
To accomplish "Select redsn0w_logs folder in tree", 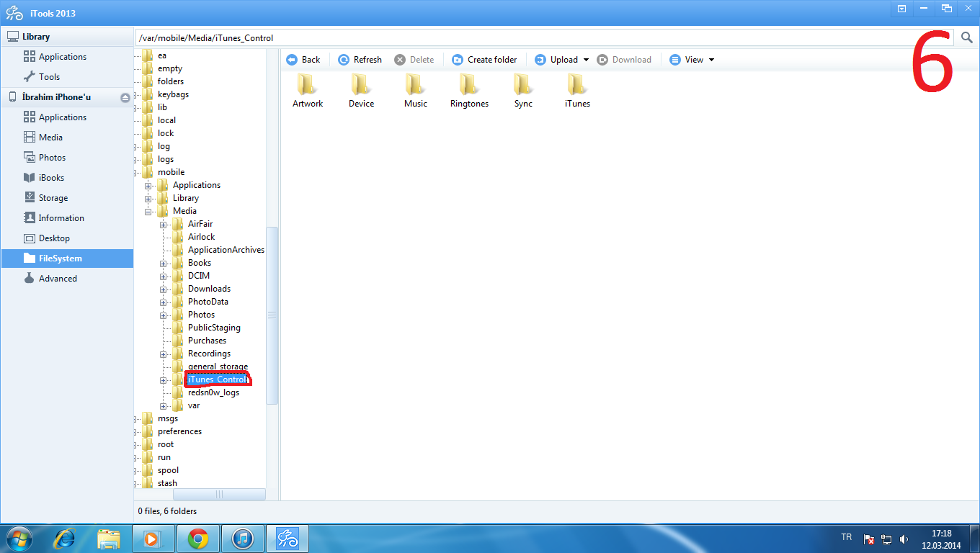I will tap(213, 392).
